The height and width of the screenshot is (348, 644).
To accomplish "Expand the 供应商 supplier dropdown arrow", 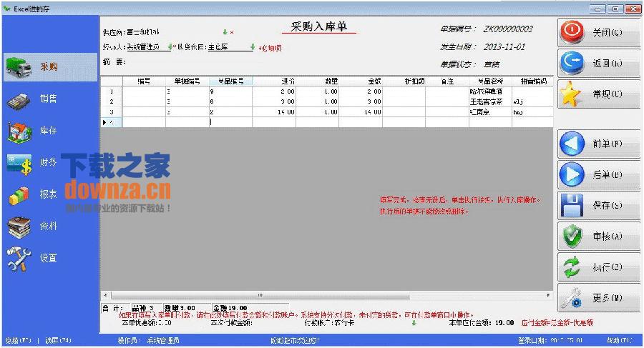I will point(225,31).
